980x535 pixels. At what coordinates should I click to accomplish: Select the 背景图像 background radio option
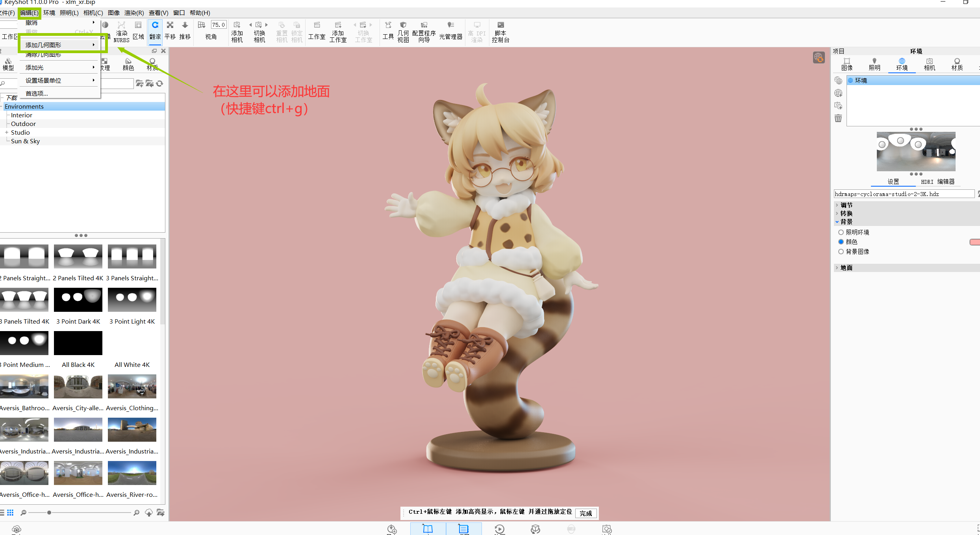[841, 252]
